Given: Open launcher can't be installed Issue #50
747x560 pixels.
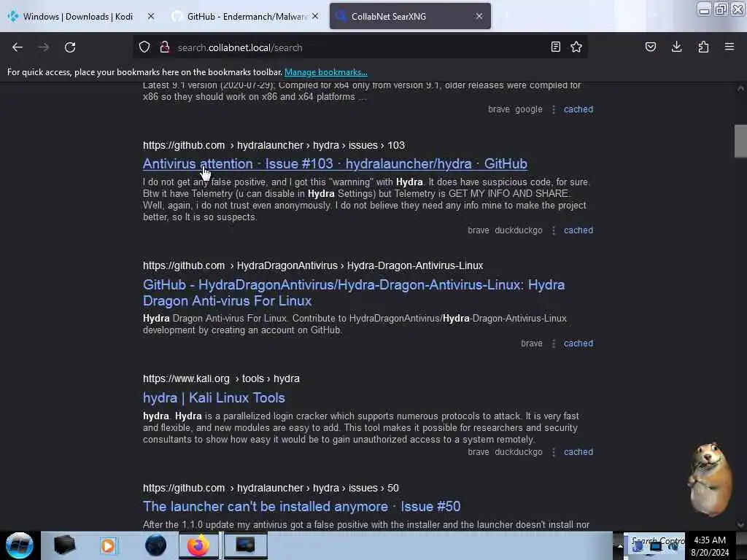Looking at the screenshot, I should coord(301,506).
